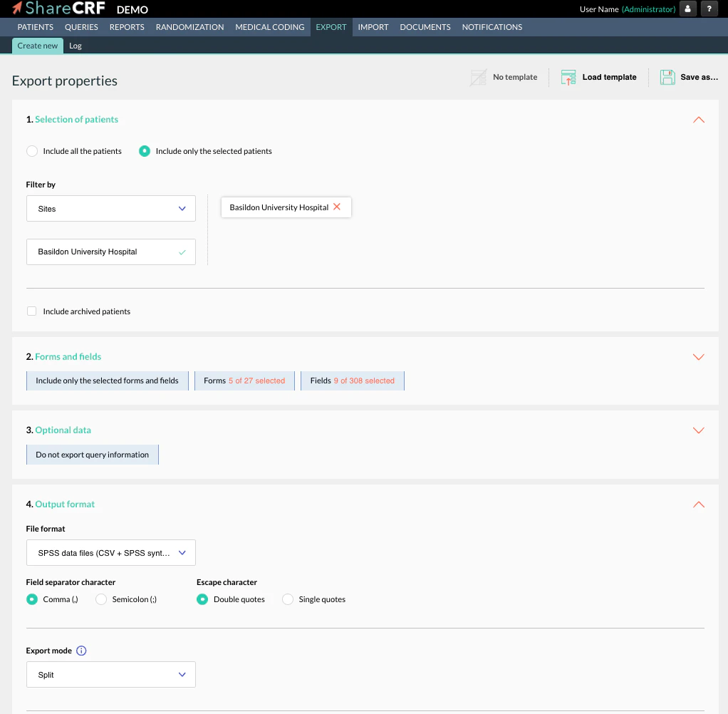Select Semicolon as field separator
This screenshot has width=728, height=714.
100,599
